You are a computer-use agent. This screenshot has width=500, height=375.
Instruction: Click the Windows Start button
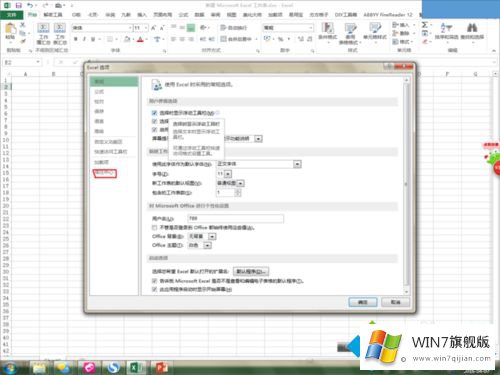(10, 368)
